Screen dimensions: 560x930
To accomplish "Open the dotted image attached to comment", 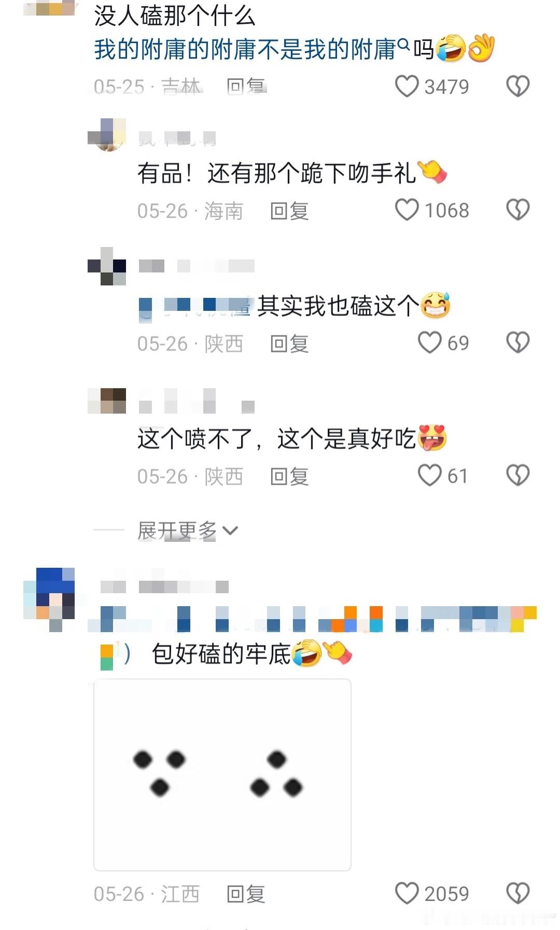I will [222, 774].
